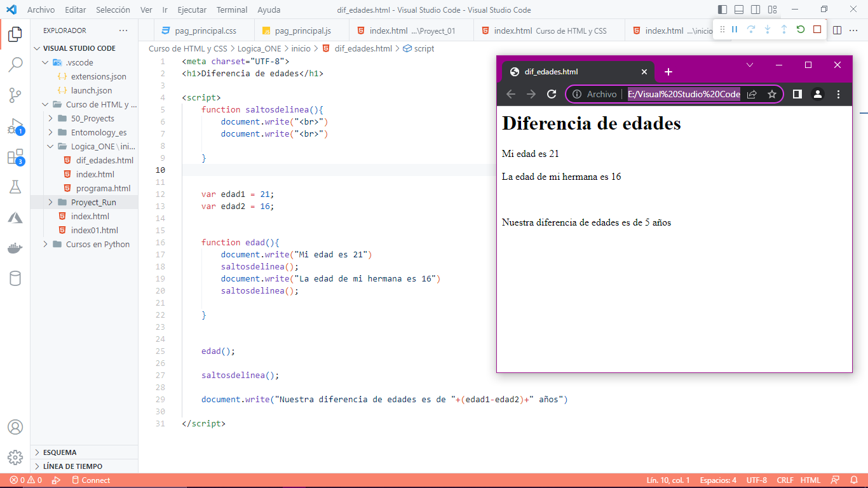Switch to the pag_principal.js tab
This screenshot has width=868, height=488.
(x=302, y=30)
